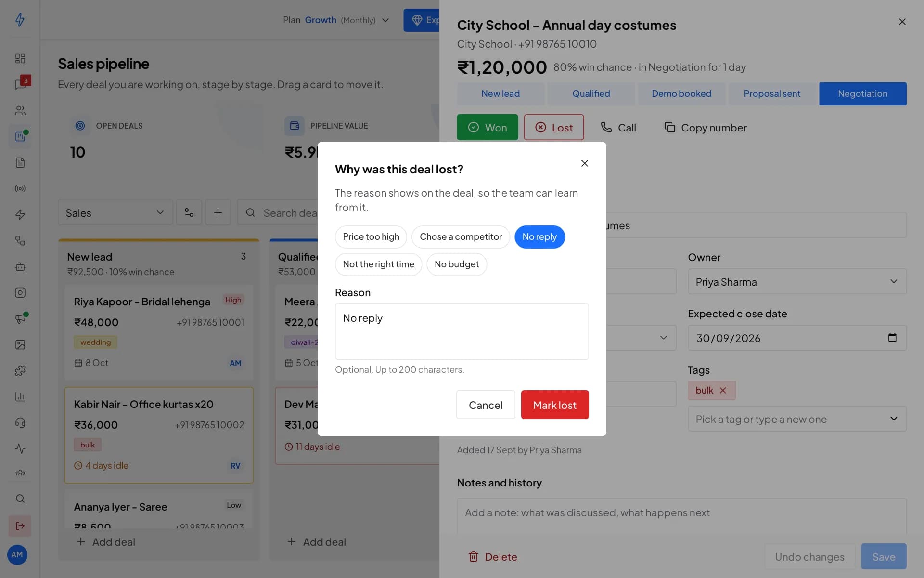Add deal in New lead column
Viewport: 924px width, 578px height.
(x=106, y=542)
